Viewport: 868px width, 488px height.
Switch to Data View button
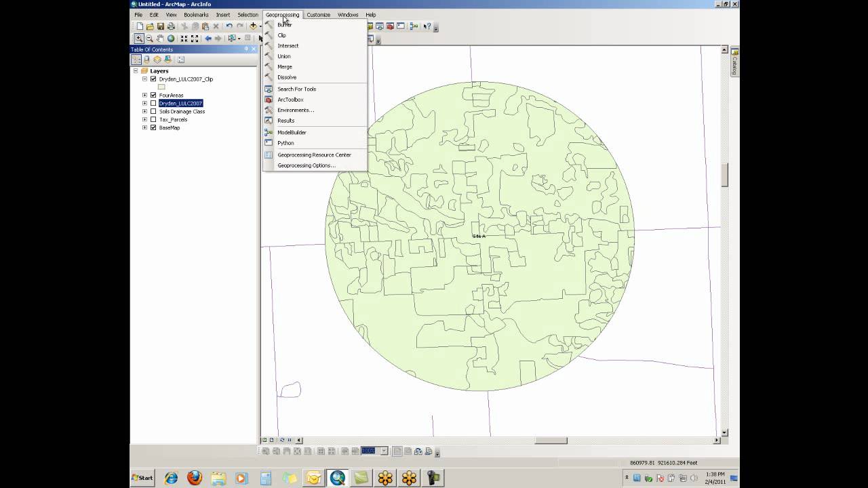coord(265,440)
